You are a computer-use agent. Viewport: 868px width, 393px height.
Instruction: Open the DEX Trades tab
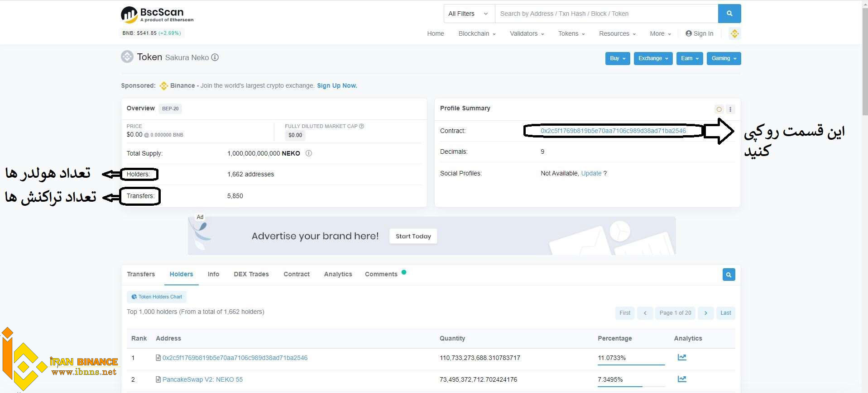pyautogui.click(x=251, y=274)
